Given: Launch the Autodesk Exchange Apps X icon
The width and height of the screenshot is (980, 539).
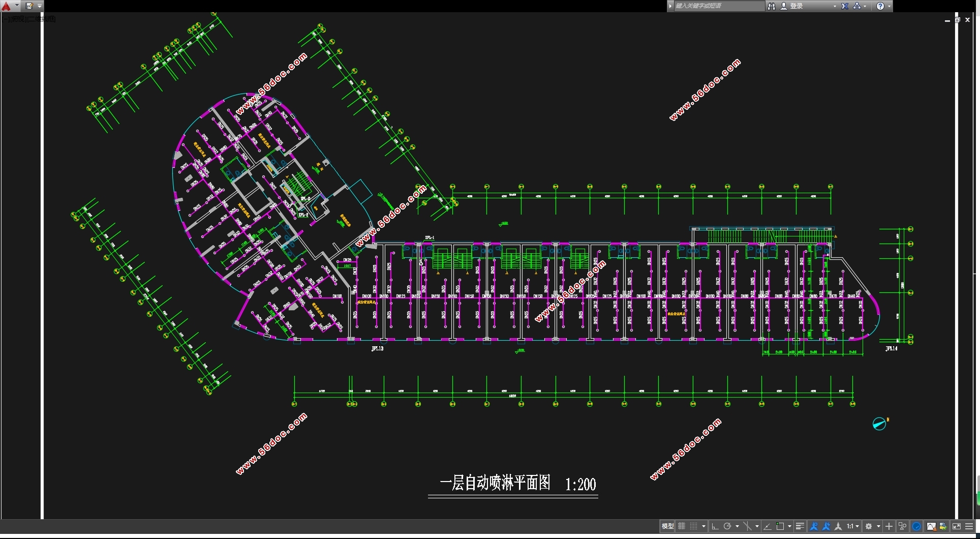Looking at the screenshot, I should (x=845, y=6).
